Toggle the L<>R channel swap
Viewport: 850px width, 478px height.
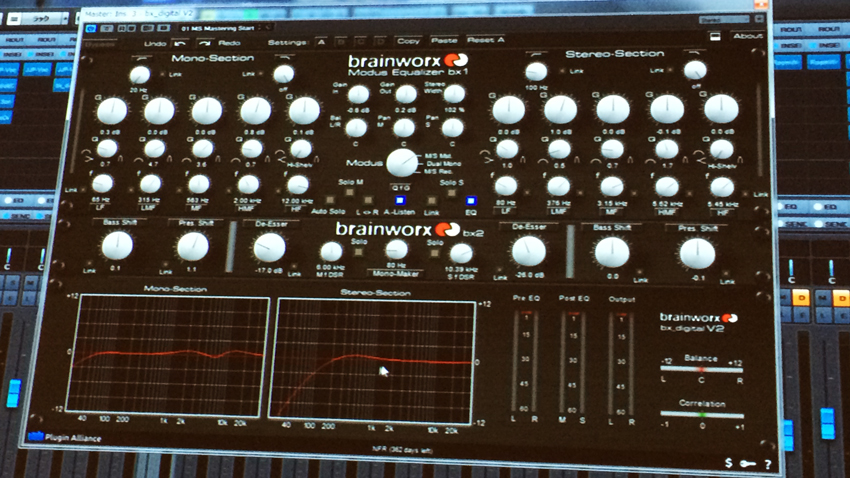pos(368,201)
